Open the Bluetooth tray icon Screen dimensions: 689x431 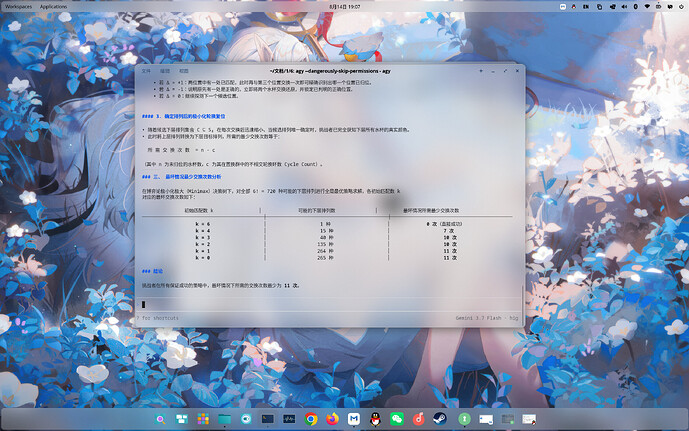click(x=635, y=7)
